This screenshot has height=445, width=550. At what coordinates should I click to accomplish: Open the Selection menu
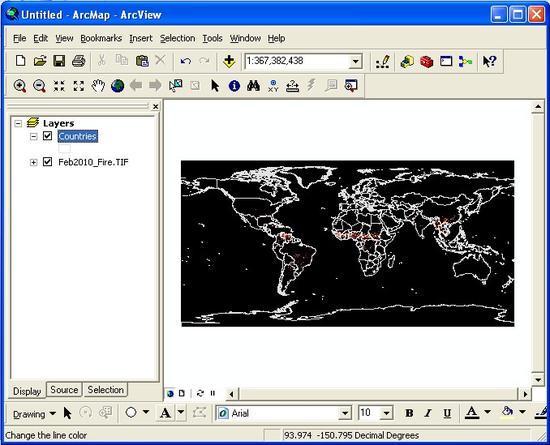click(x=177, y=38)
